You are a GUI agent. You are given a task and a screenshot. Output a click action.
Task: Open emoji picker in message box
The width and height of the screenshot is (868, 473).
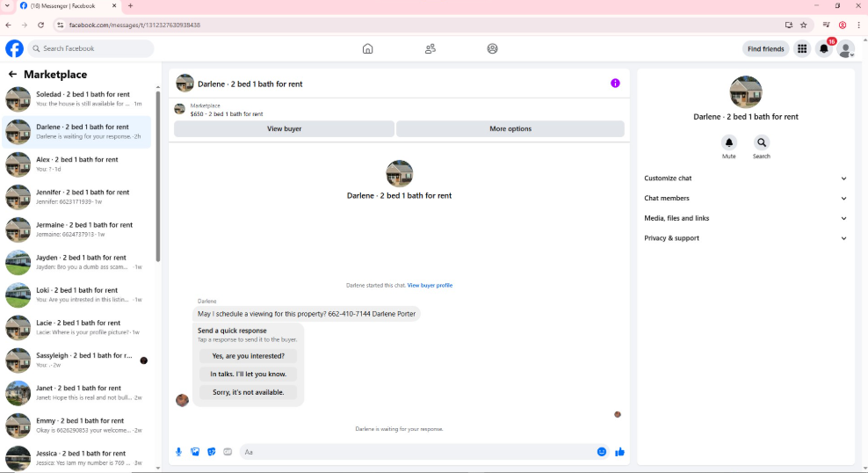pyautogui.click(x=601, y=452)
